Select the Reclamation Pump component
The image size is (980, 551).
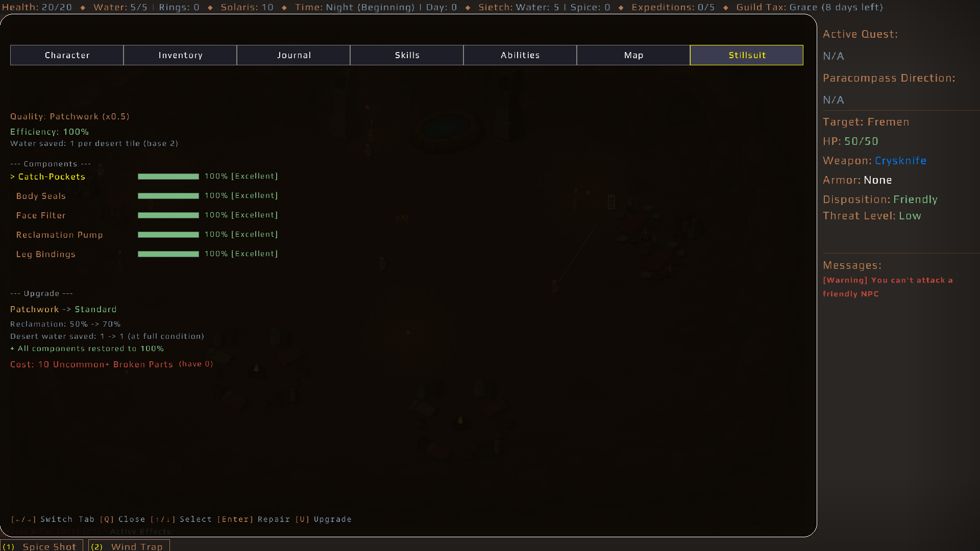tap(60, 235)
